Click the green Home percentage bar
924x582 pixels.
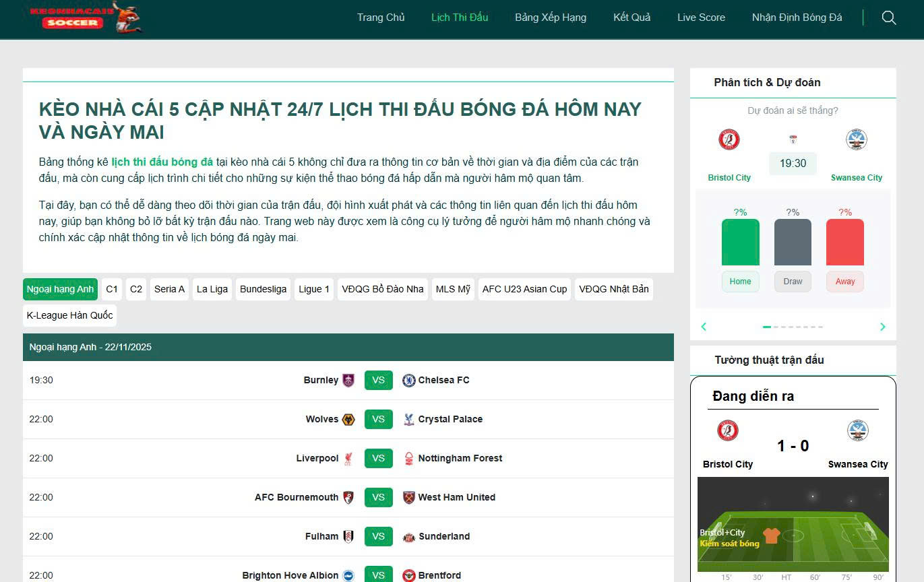740,243
